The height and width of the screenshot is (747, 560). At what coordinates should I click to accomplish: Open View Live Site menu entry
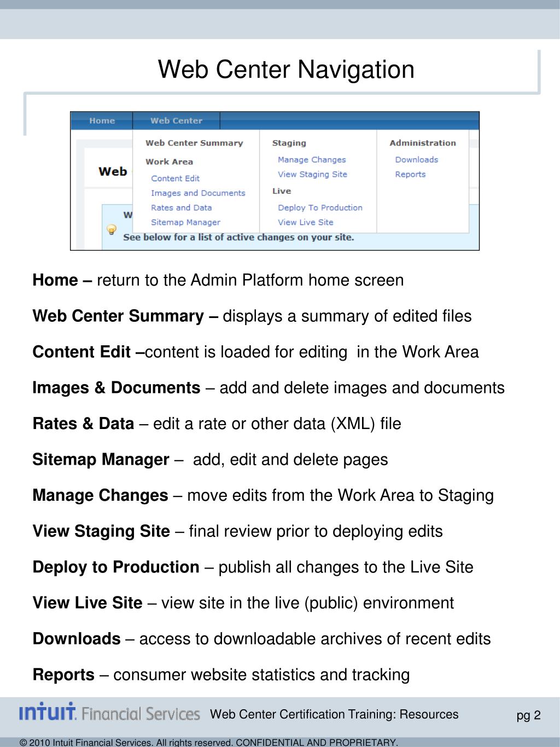pos(305,223)
